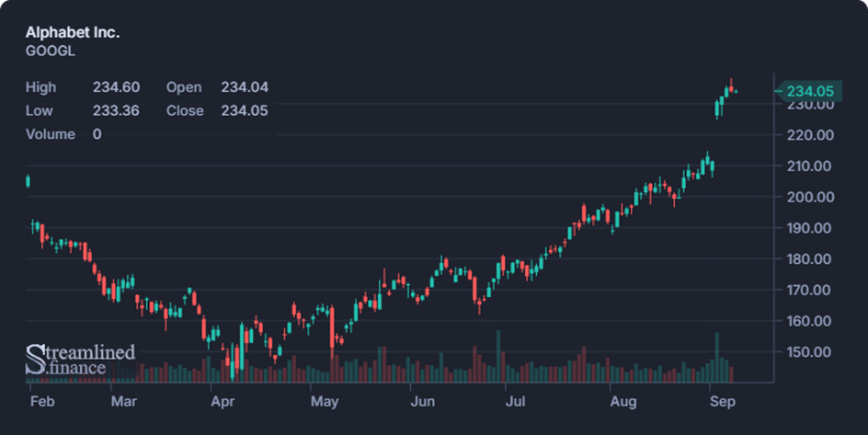
Task: Click the Apr label on time axis
Action: 223,401
